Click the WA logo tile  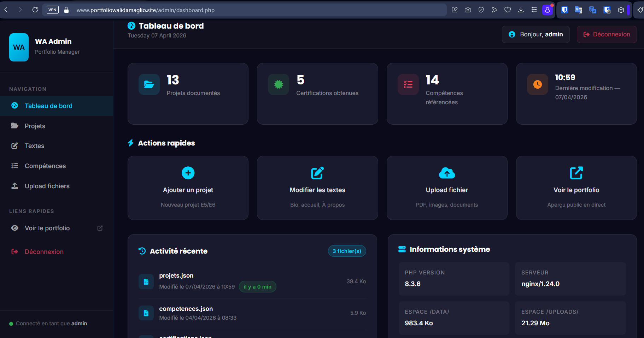tap(19, 47)
